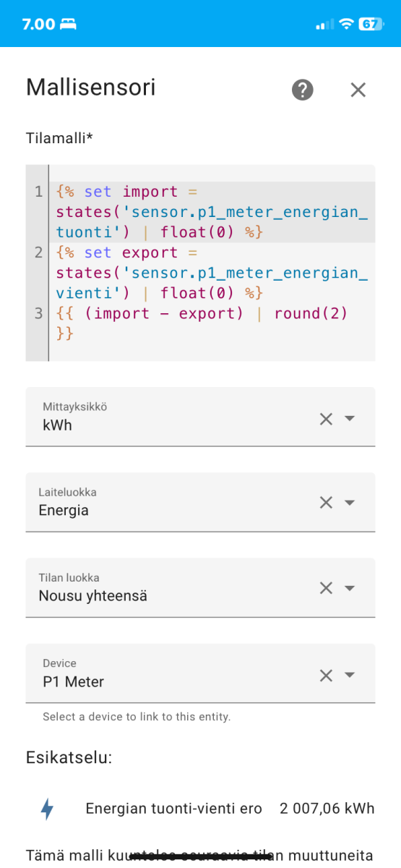The width and height of the screenshot is (401, 868).
Task: Focus the Mittayksikkö kWh field
Action: [x=200, y=417]
